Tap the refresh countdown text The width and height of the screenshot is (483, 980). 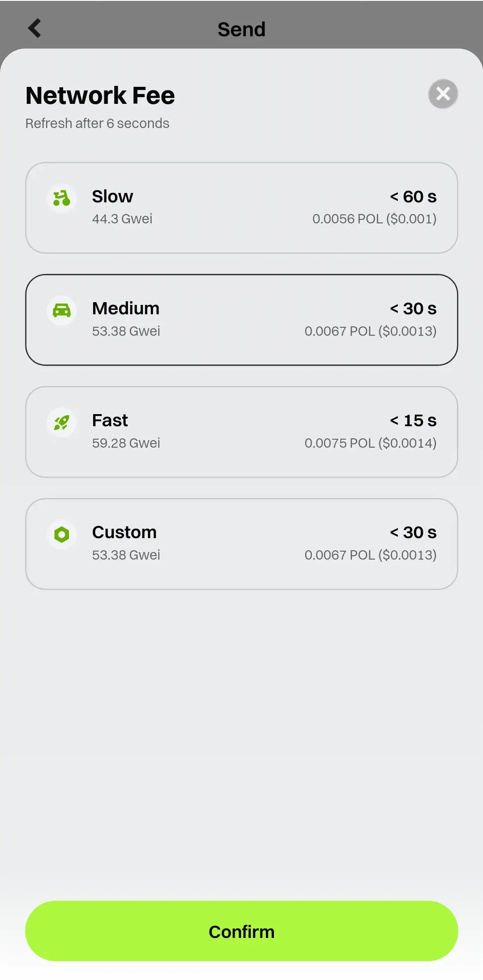coord(97,124)
